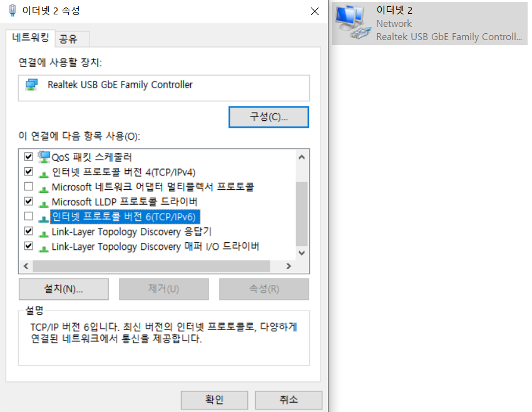Select Link-Layer Topology Discovery 응답기 entry
The height and width of the screenshot is (412, 532).
tap(131, 232)
